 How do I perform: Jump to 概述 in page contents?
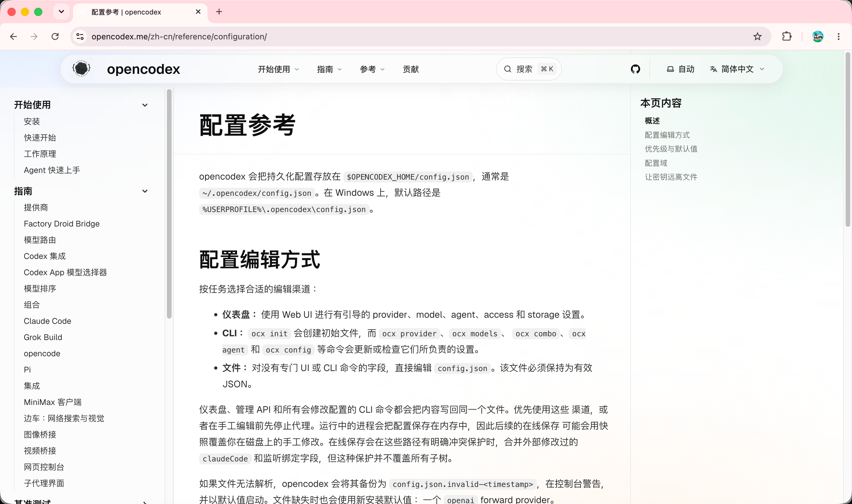tap(652, 121)
